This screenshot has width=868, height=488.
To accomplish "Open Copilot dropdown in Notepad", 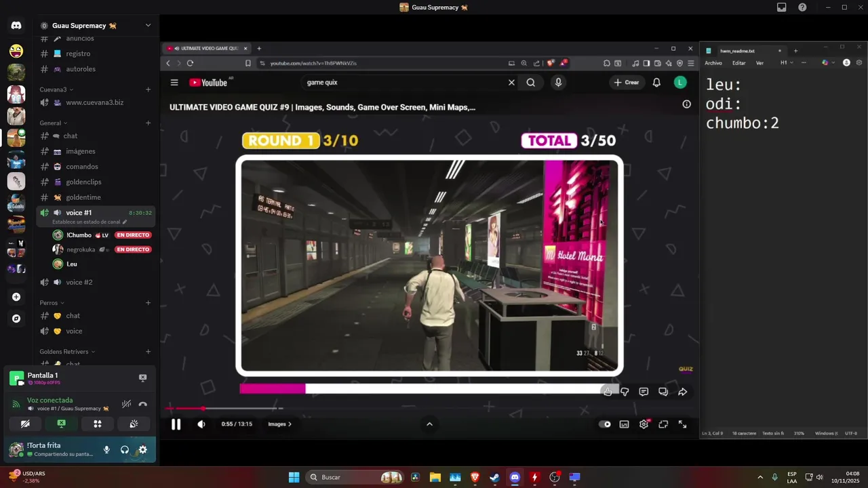I will point(827,62).
